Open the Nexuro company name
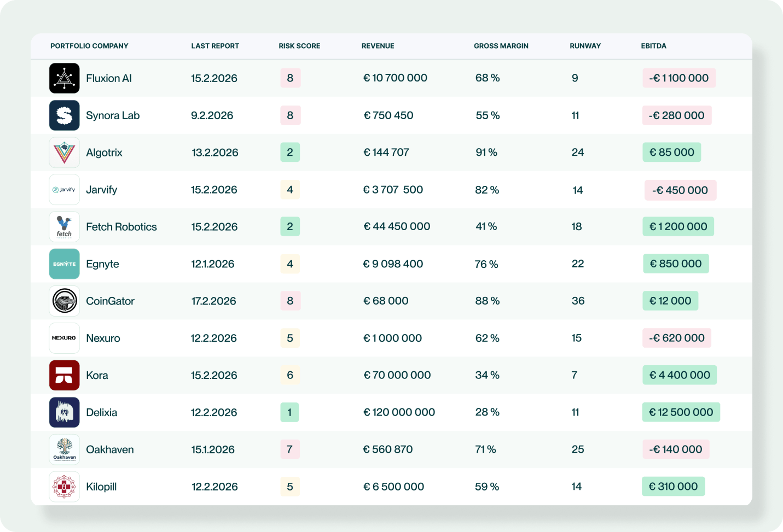 tap(103, 338)
